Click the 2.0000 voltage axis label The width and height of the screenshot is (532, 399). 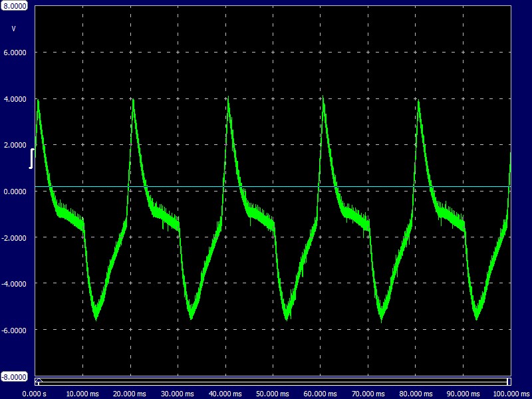[15, 145]
